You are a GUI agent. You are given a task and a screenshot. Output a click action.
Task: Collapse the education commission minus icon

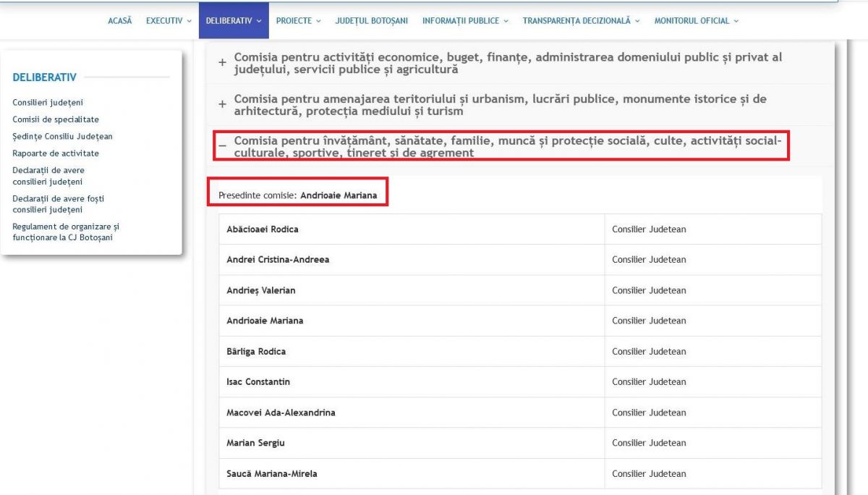(223, 146)
